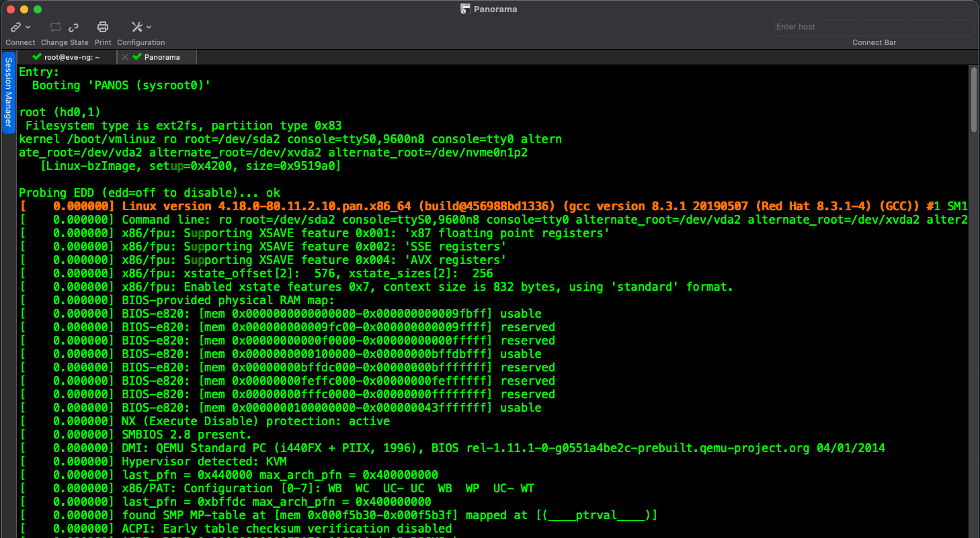Click the Connect link icon

[15, 27]
